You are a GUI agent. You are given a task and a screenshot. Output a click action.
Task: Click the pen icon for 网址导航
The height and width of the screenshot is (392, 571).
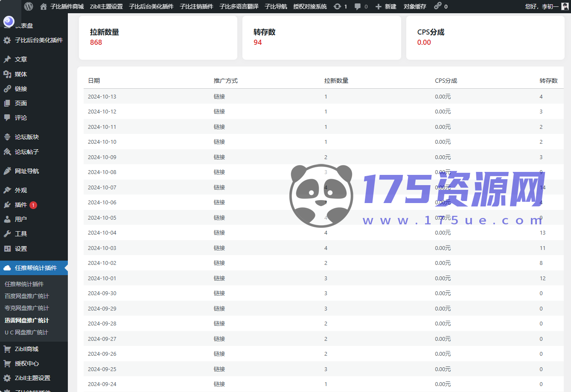click(7, 171)
